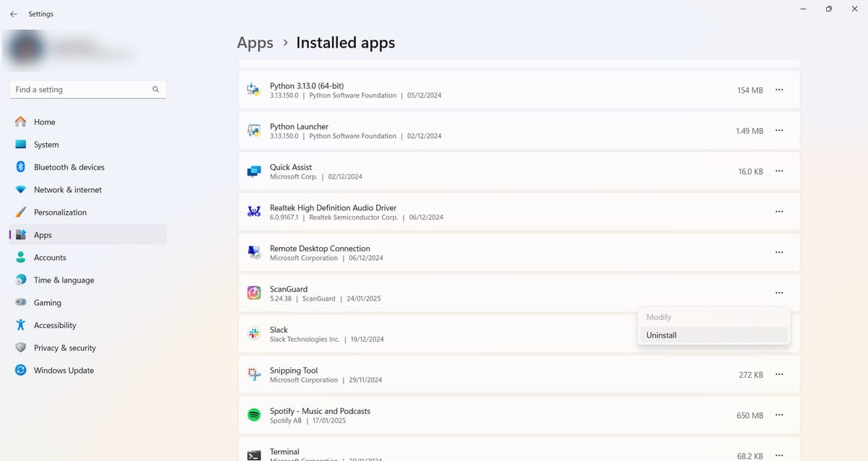Click Realtek Semiconductor Corp. publisher text
Viewport: 868px width, 461px height.
[x=354, y=217]
